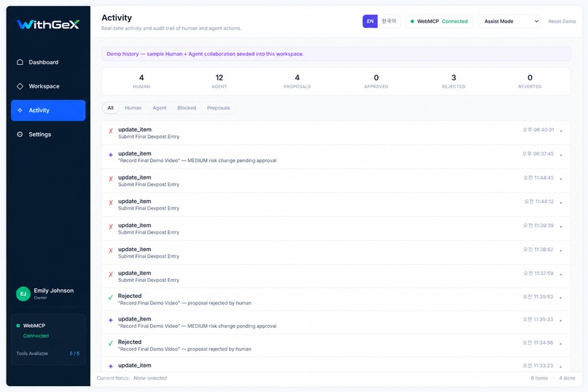Click the green WebMCP dot in sidebar panel
Viewport: 588px width, 392px height.
18,326
